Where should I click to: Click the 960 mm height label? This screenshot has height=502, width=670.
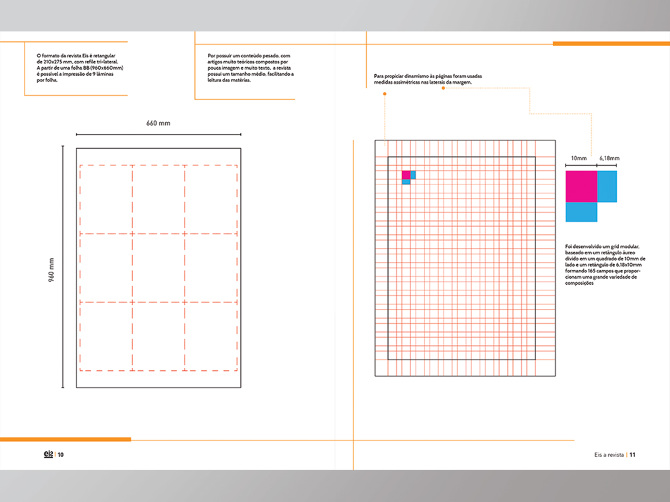(x=52, y=269)
